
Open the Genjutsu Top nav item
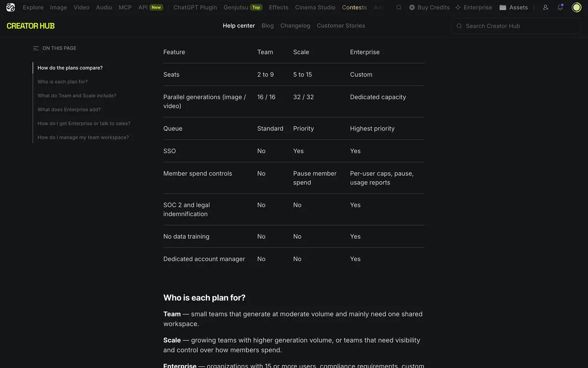coord(243,7)
